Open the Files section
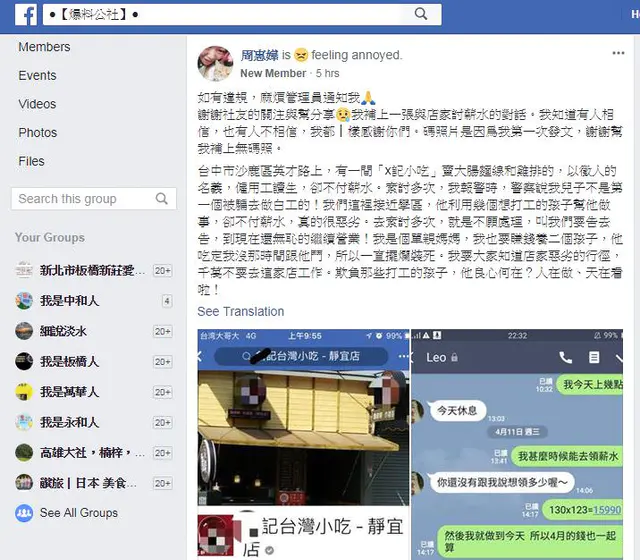 (x=31, y=161)
